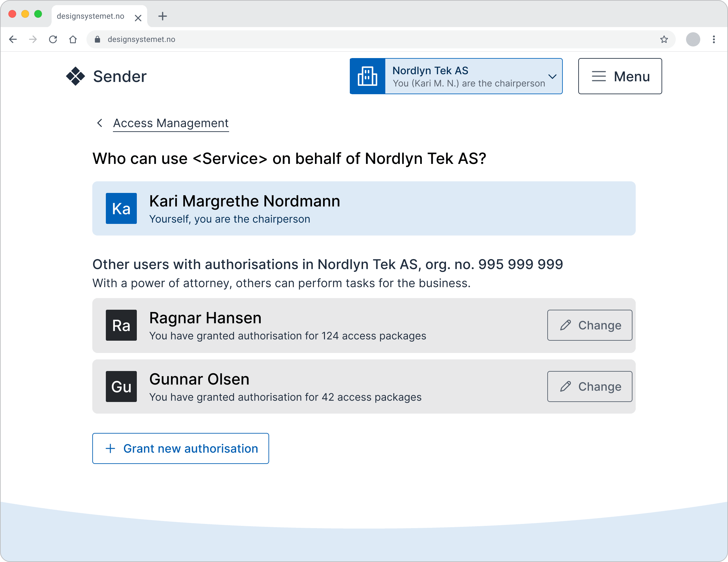Select the Kari Margrethe Nordmann name
This screenshot has height=562, width=728.
[245, 201]
